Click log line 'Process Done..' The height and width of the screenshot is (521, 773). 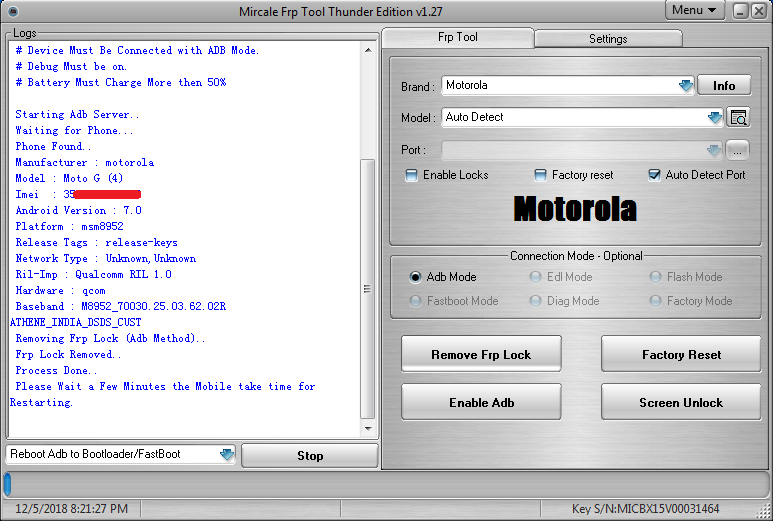tap(56, 370)
